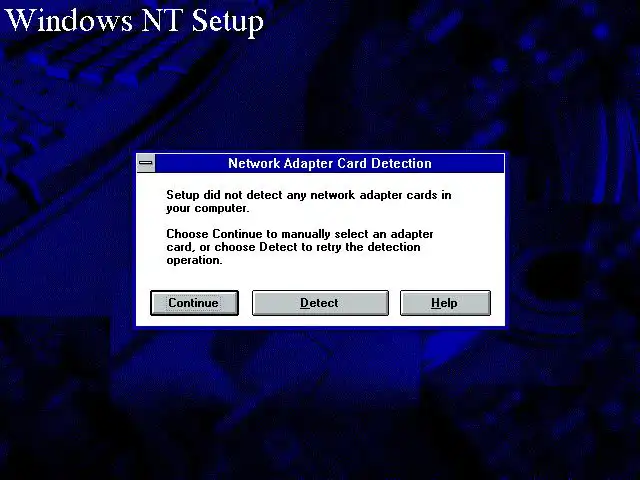Click the Windows NT Setup heading
The width and height of the screenshot is (640, 480).
click(x=134, y=20)
